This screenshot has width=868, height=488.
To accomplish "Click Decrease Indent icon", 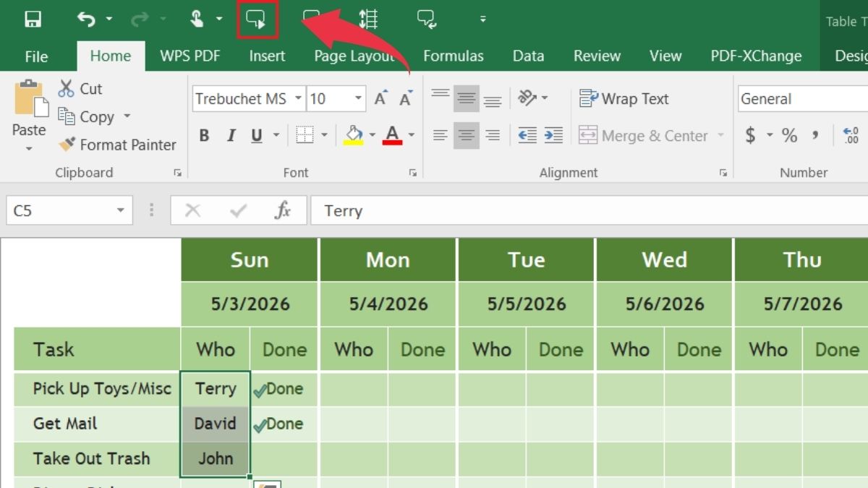I will 527,135.
